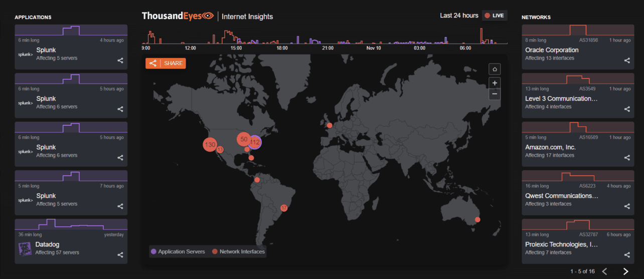Share the Prolexic Technologies outage card
Screen dimensions: 644x279
pyautogui.click(x=627, y=255)
